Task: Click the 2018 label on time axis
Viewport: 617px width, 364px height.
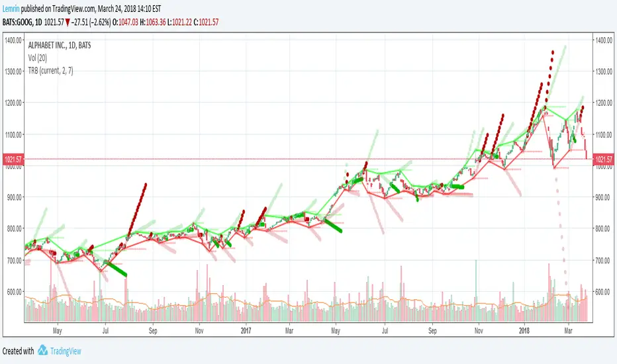Action: tap(524, 330)
